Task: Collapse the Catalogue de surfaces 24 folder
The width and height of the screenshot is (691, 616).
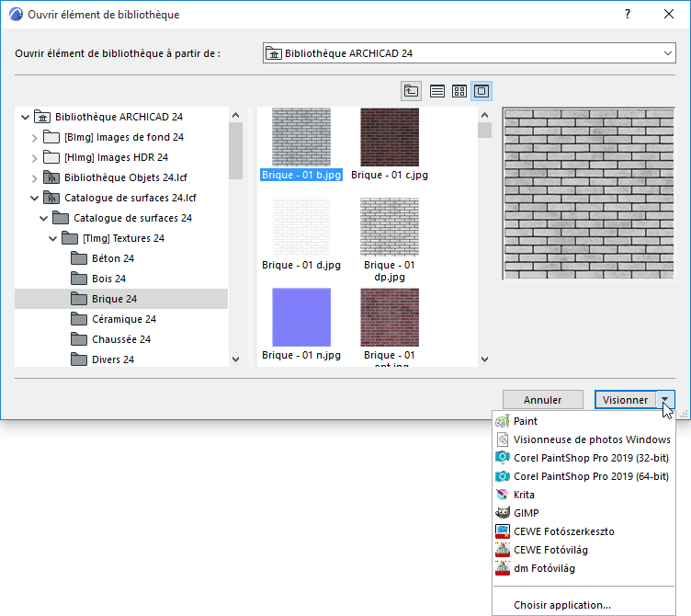Action: pyautogui.click(x=43, y=218)
